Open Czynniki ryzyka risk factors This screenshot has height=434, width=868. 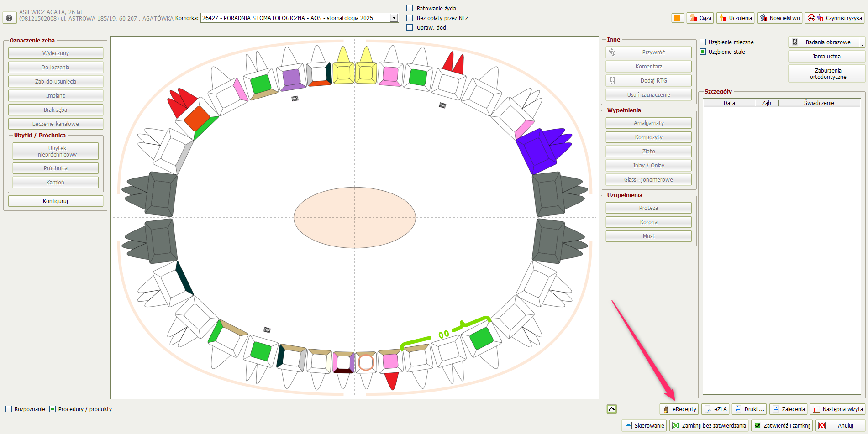(x=835, y=18)
